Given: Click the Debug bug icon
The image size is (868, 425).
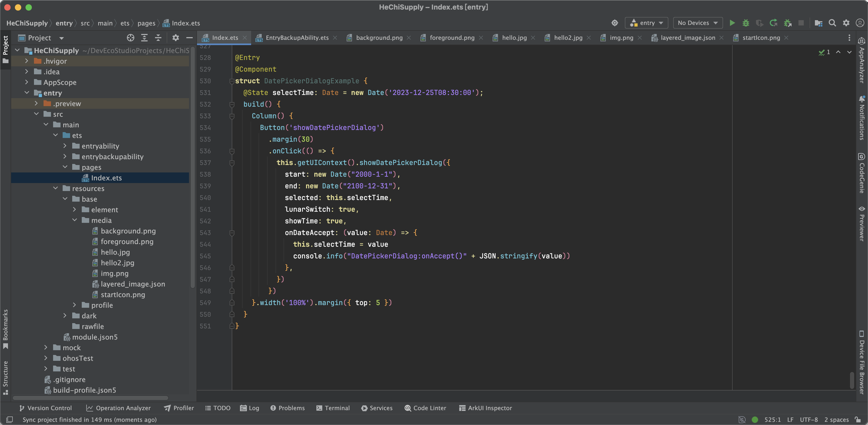Looking at the screenshot, I should [746, 23].
